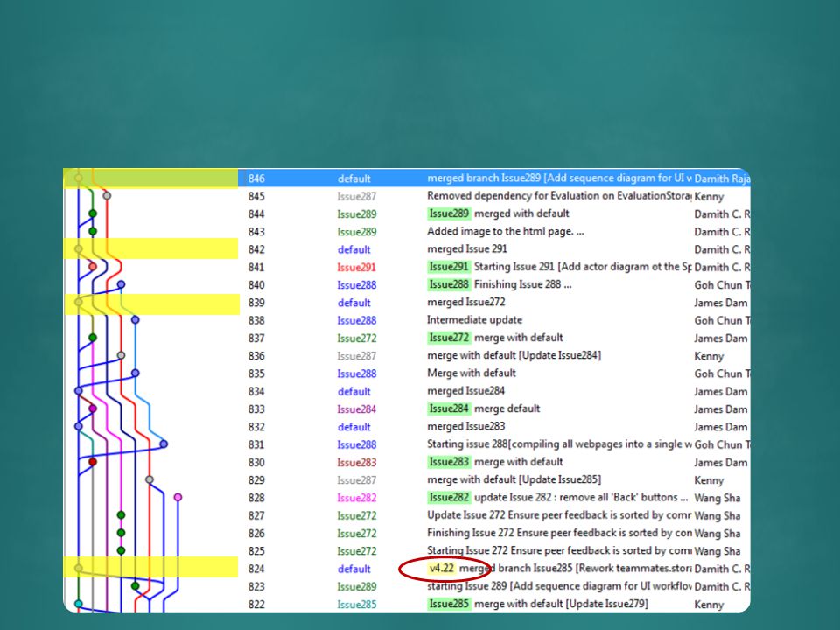Select the green Issue288 tag in row 840

(x=449, y=284)
